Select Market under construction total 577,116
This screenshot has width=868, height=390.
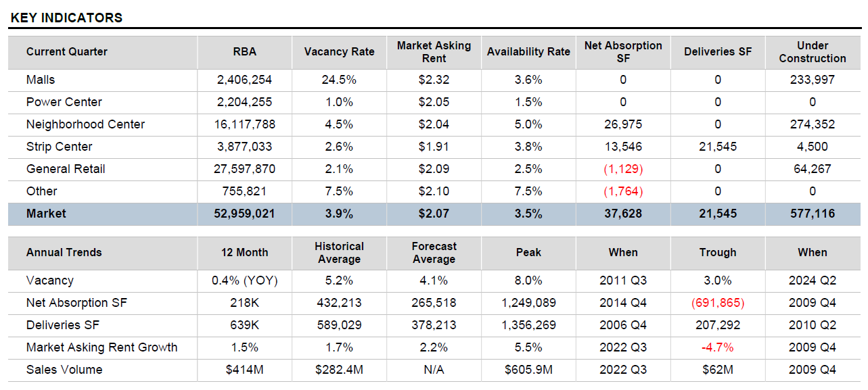[x=812, y=214]
